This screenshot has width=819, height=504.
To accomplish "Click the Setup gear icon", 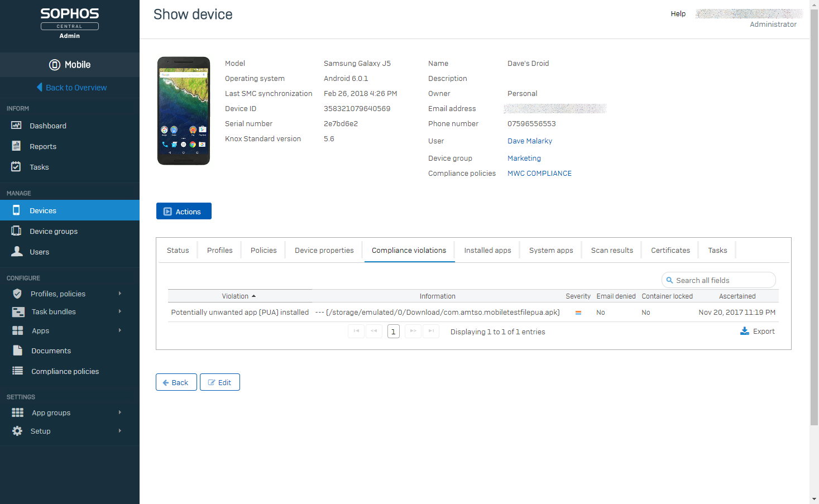I will coord(17,431).
